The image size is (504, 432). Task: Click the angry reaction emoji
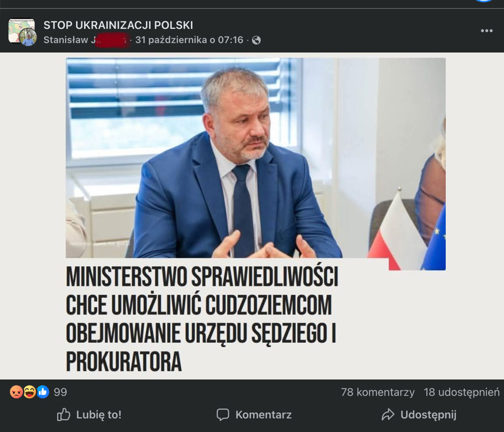point(16,392)
